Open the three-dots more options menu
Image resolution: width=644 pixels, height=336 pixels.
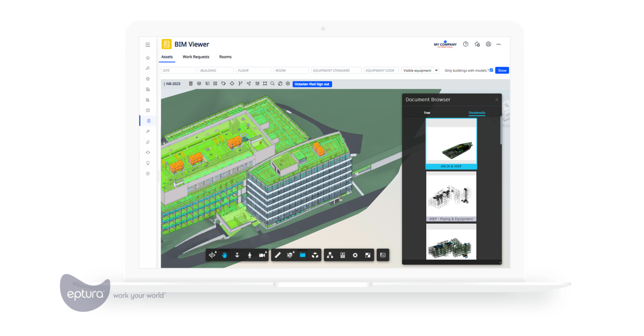(499, 44)
